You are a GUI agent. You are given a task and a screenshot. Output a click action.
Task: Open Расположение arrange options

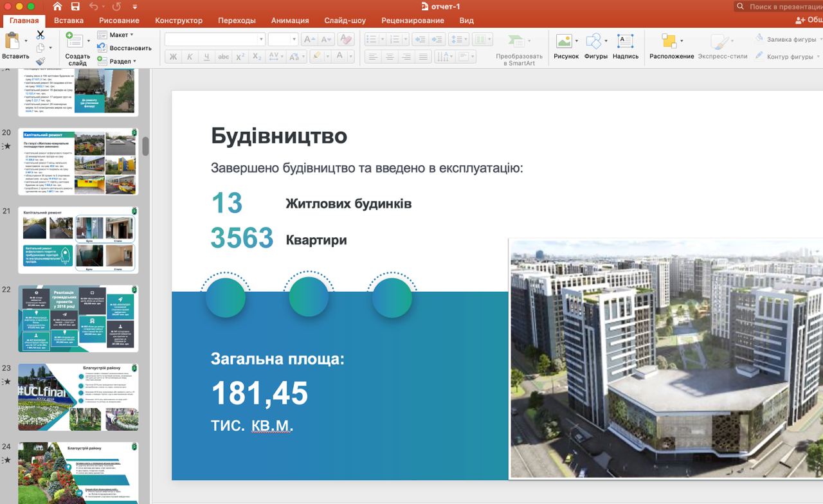point(669,41)
